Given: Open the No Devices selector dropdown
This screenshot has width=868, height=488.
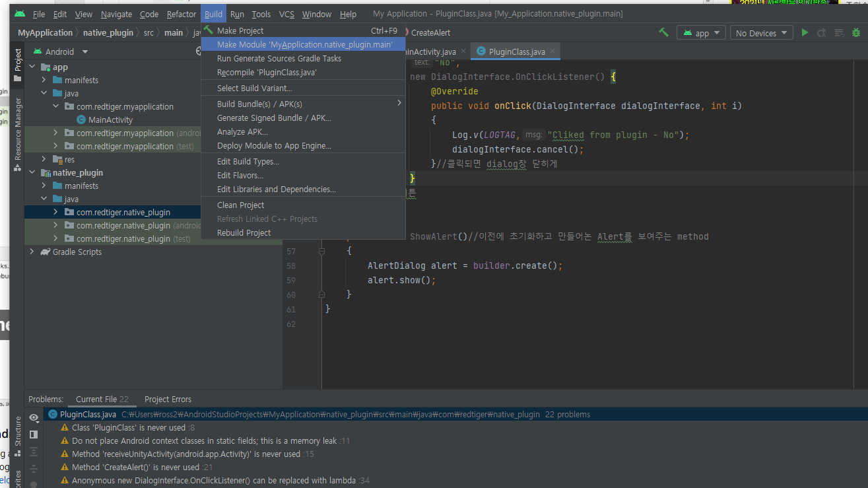Looking at the screenshot, I should pyautogui.click(x=762, y=33).
